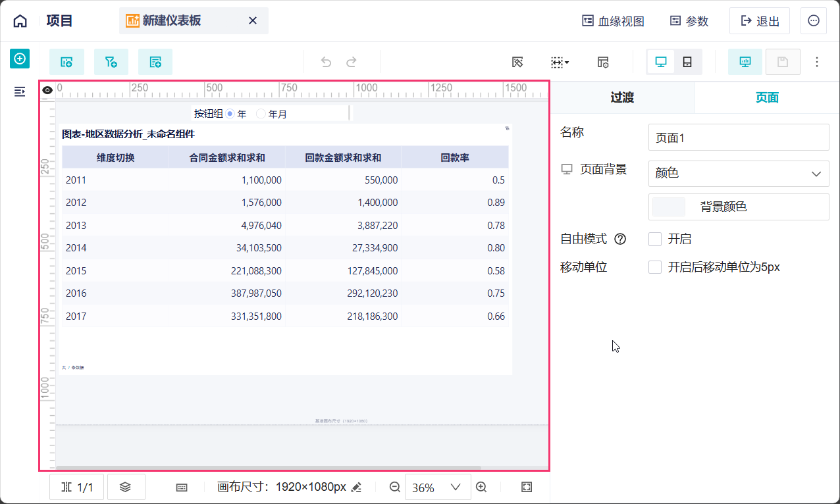Zoom out the canvas

pos(395,487)
